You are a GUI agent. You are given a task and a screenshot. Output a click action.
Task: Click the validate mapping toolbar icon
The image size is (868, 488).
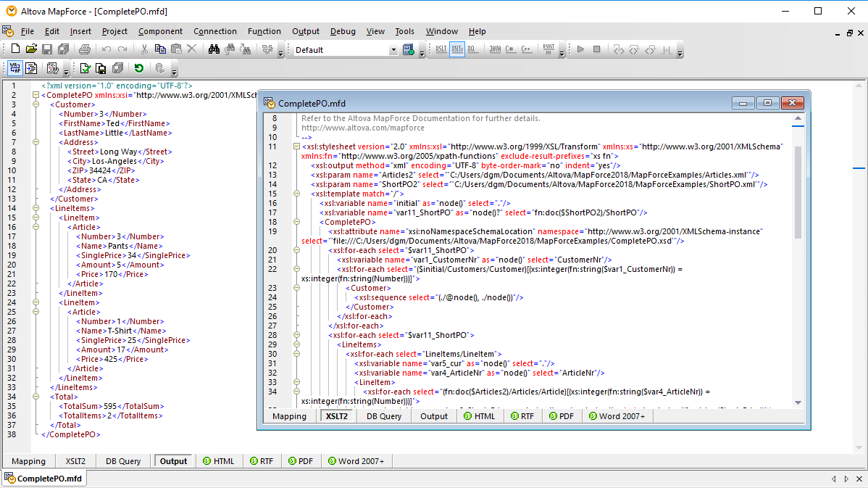[x=267, y=49]
